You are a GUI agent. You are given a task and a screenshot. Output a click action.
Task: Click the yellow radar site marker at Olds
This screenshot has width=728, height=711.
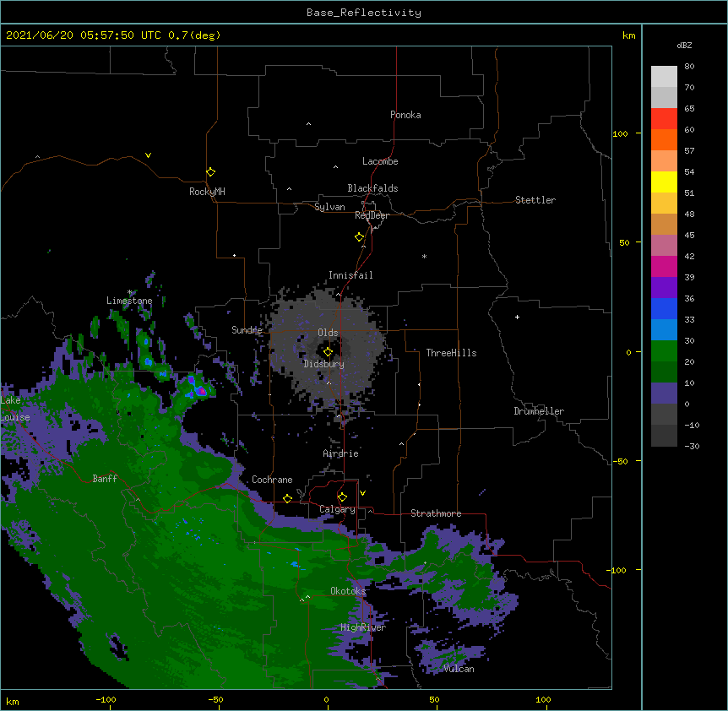tap(328, 352)
